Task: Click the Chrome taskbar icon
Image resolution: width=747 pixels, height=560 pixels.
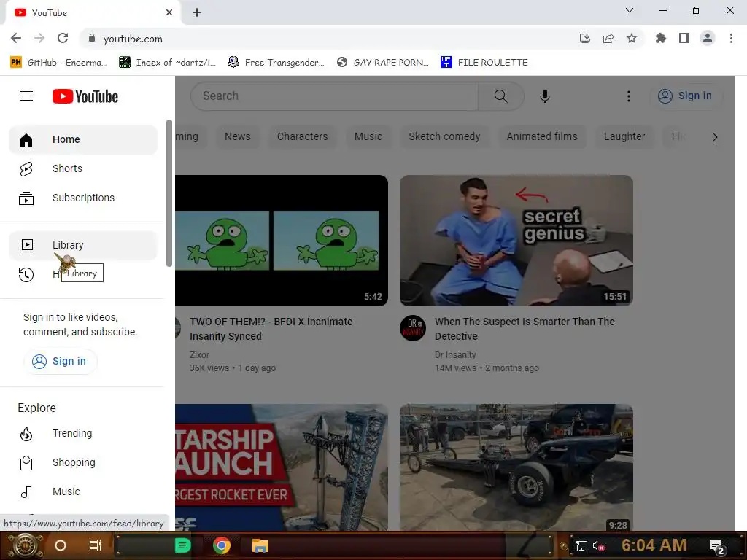Action: click(222, 545)
